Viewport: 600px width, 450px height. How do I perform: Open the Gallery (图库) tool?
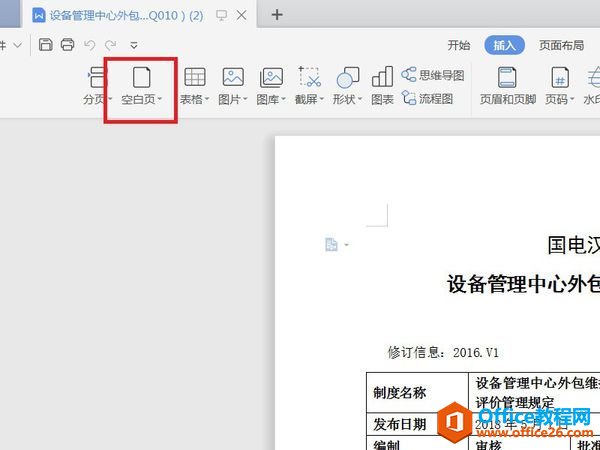pyautogui.click(x=271, y=78)
